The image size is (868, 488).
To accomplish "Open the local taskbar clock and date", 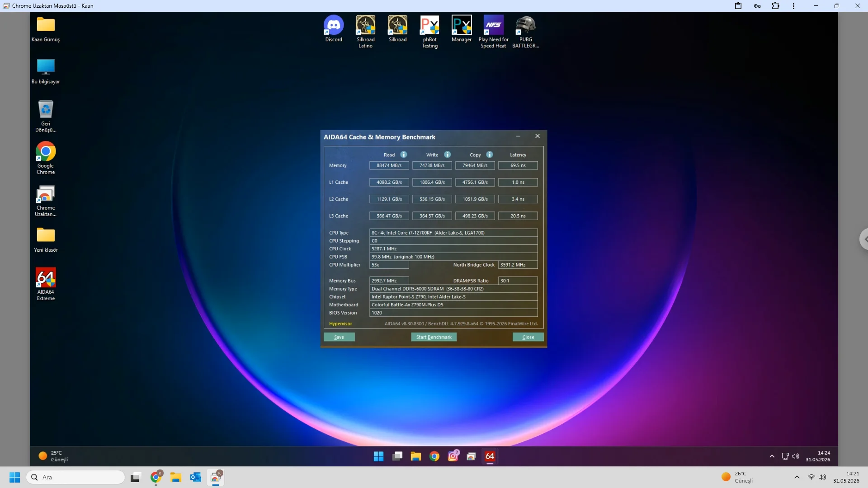I will coord(846,477).
